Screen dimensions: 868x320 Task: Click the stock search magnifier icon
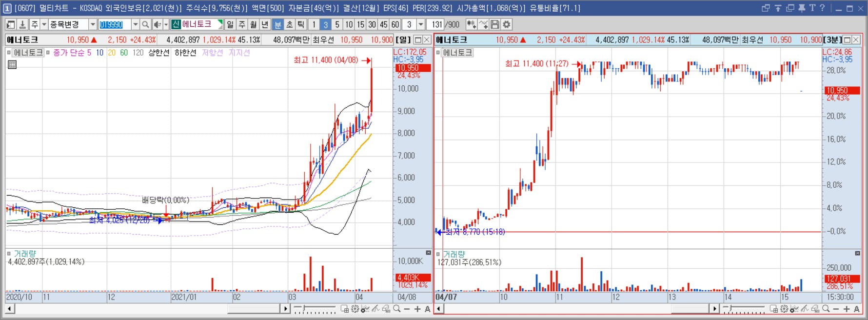click(145, 24)
